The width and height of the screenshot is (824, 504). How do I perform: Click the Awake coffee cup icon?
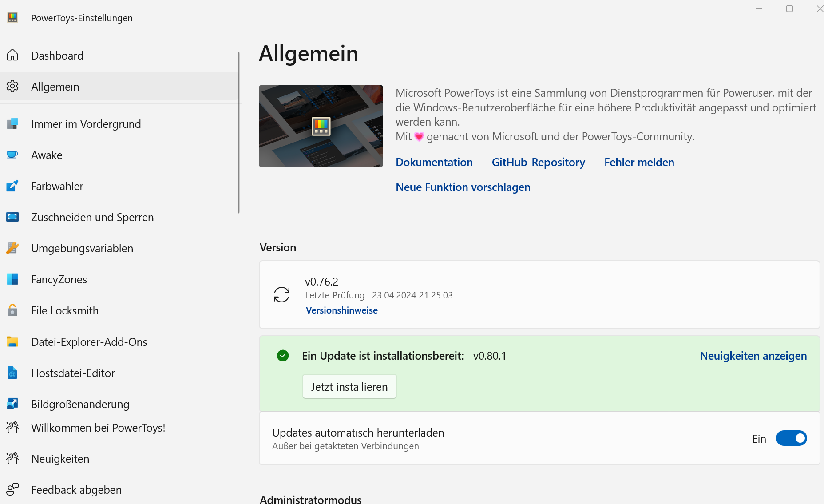point(12,155)
